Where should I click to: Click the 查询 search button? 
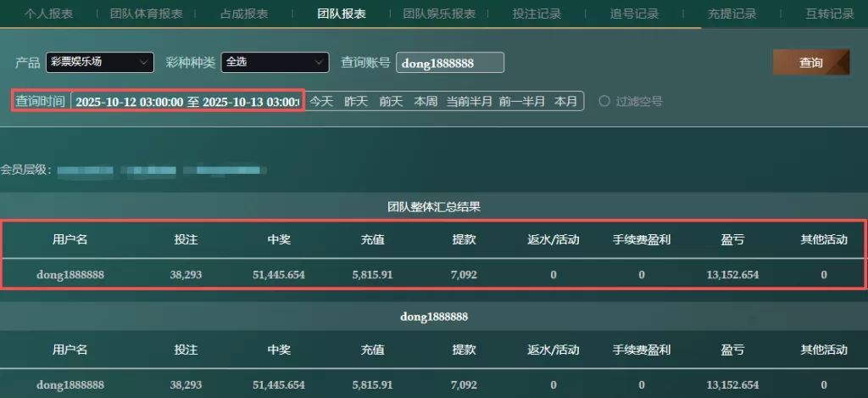point(810,63)
